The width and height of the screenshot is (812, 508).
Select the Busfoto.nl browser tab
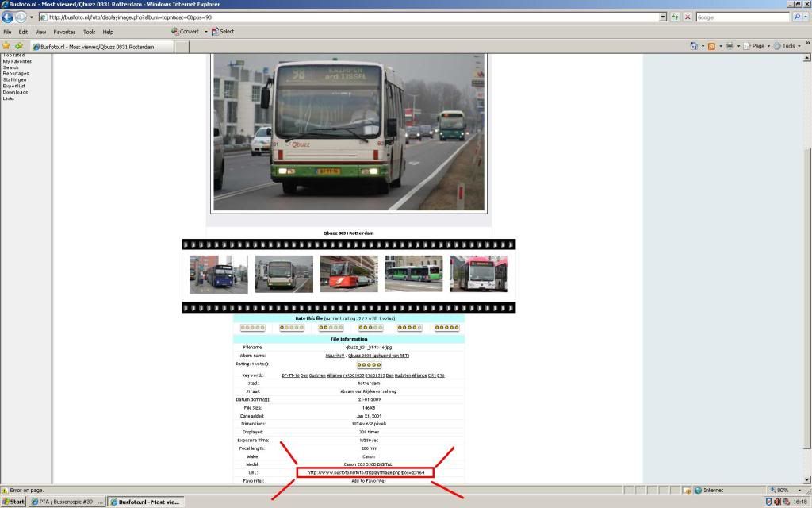pyautogui.click(x=102, y=47)
